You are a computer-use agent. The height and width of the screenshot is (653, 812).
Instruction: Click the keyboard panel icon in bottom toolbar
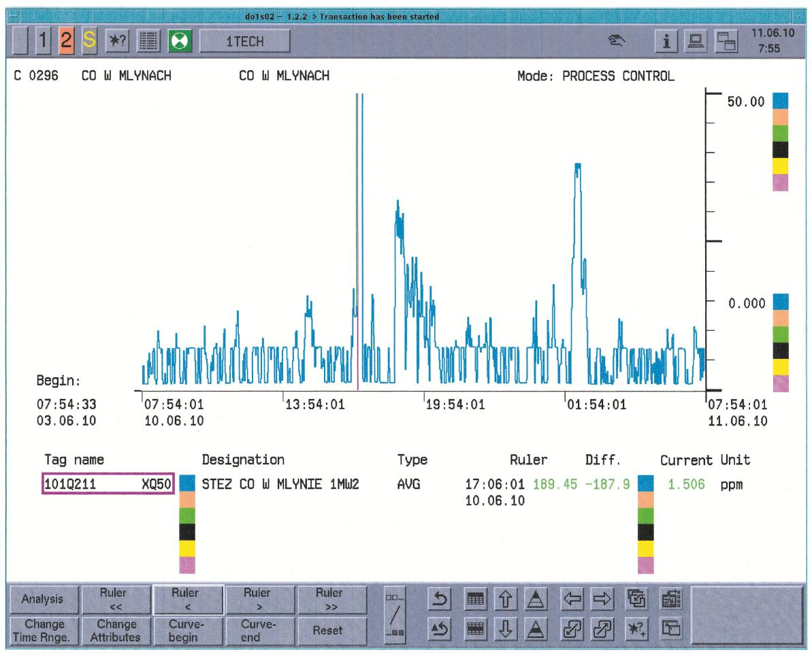(x=672, y=600)
